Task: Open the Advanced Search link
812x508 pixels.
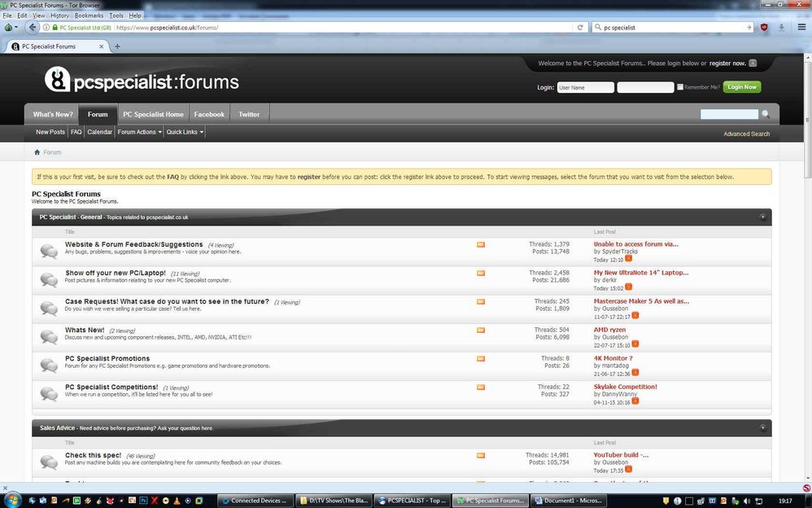Action: coord(746,134)
